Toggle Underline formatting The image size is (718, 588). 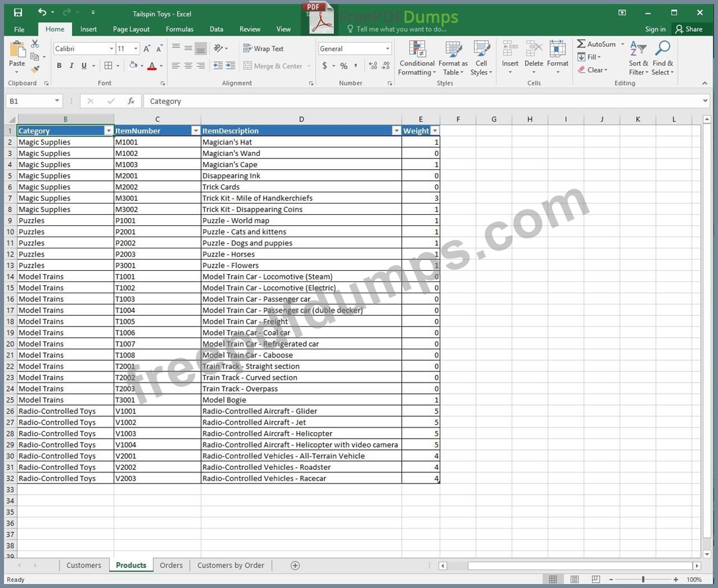[84, 66]
